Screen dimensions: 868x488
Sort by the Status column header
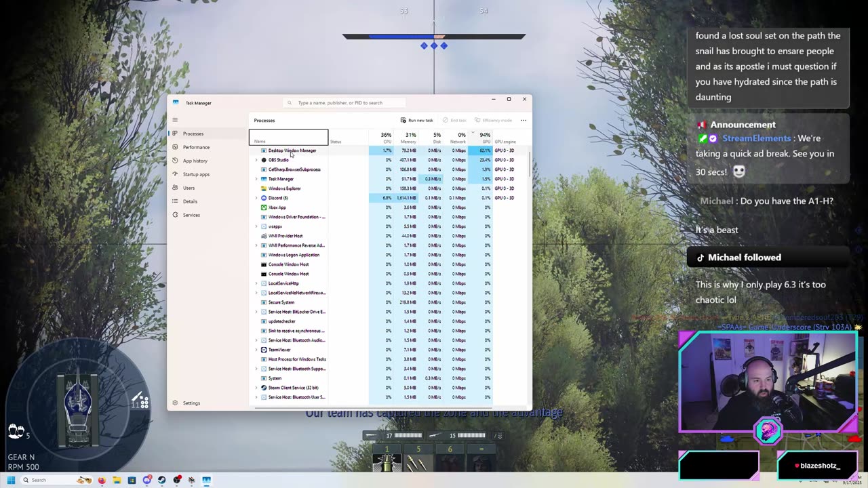tap(349, 138)
